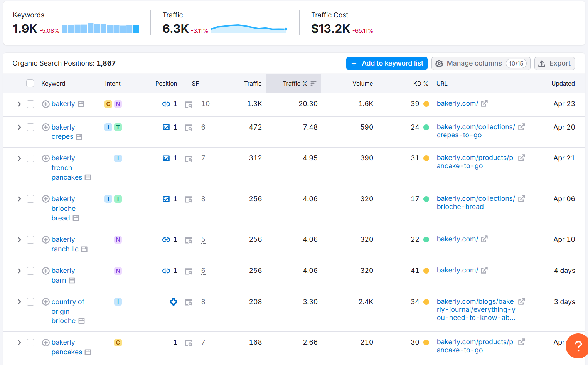Expand the 'bakerly french pancakes' row
Screen dimensions: 588x365
(19, 158)
